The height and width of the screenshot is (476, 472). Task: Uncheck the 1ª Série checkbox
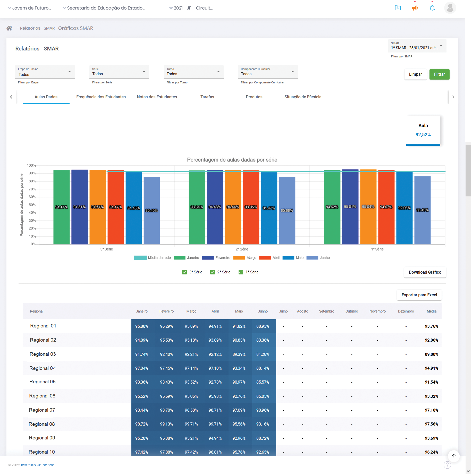[x=241, y=272]
